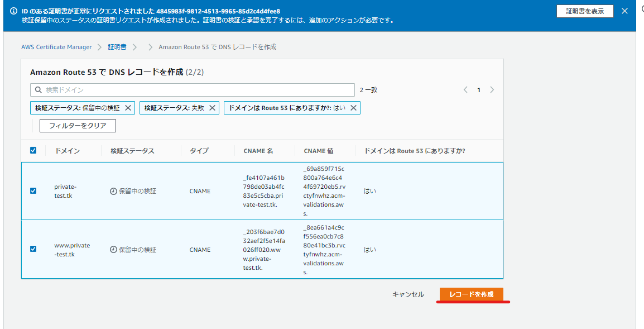Image resolution: width=644 pixels, height=329 pixels.
Task: Click CNAME name starting _fe4107a461b
Action: (263, 191)
